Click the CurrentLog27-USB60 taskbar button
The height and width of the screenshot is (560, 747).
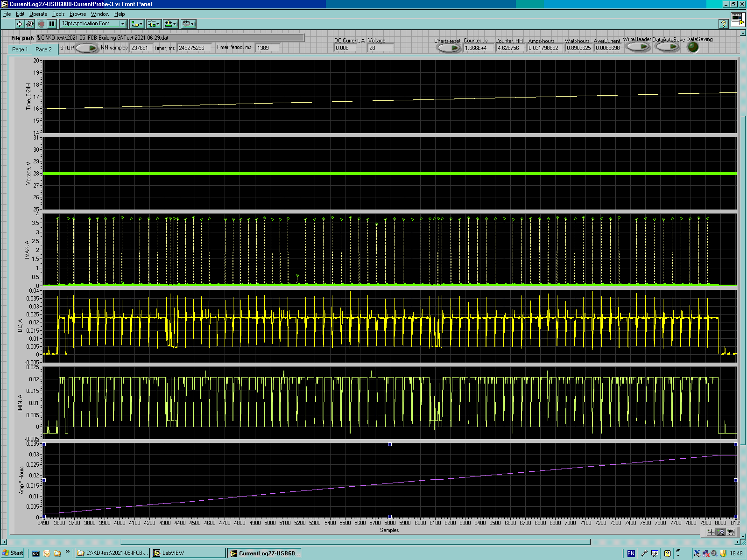click(x=265, y=553)
